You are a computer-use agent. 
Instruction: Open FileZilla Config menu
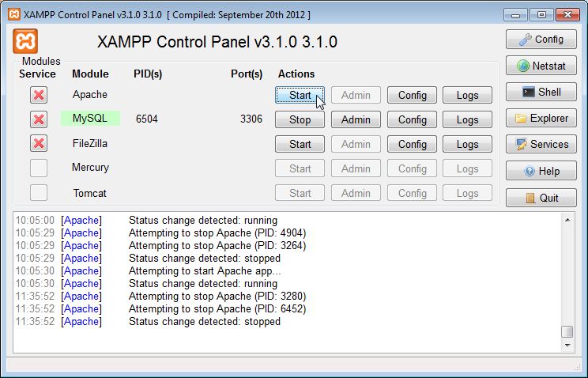pos(412,144)
